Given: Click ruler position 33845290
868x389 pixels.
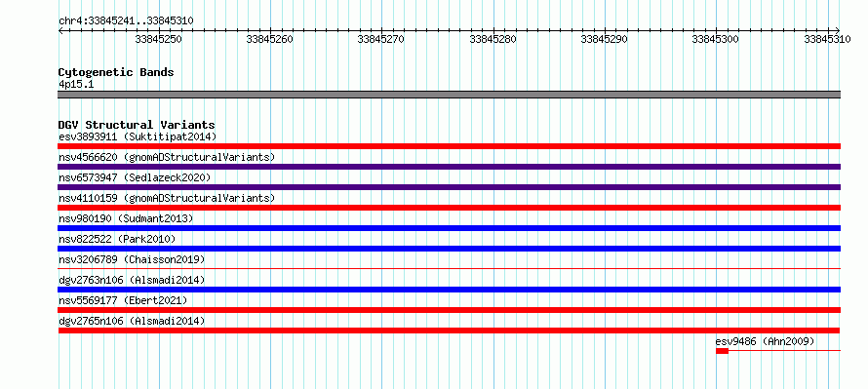Looking at the screenshot, I should point(604,39).
